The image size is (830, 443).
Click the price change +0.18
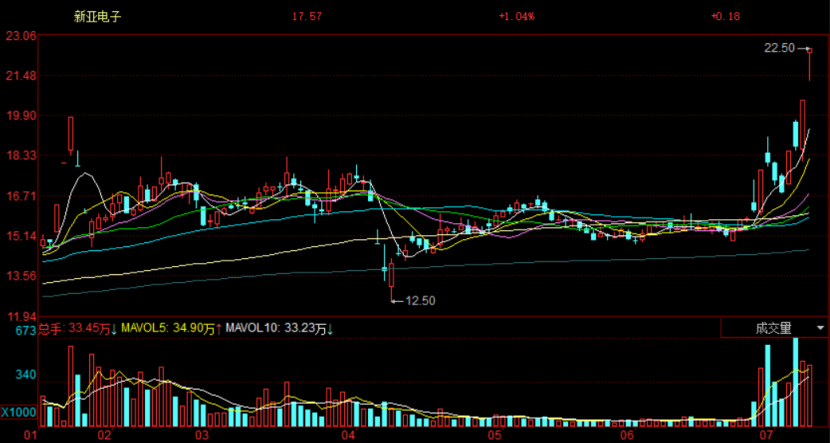click(x=726, y=16)
